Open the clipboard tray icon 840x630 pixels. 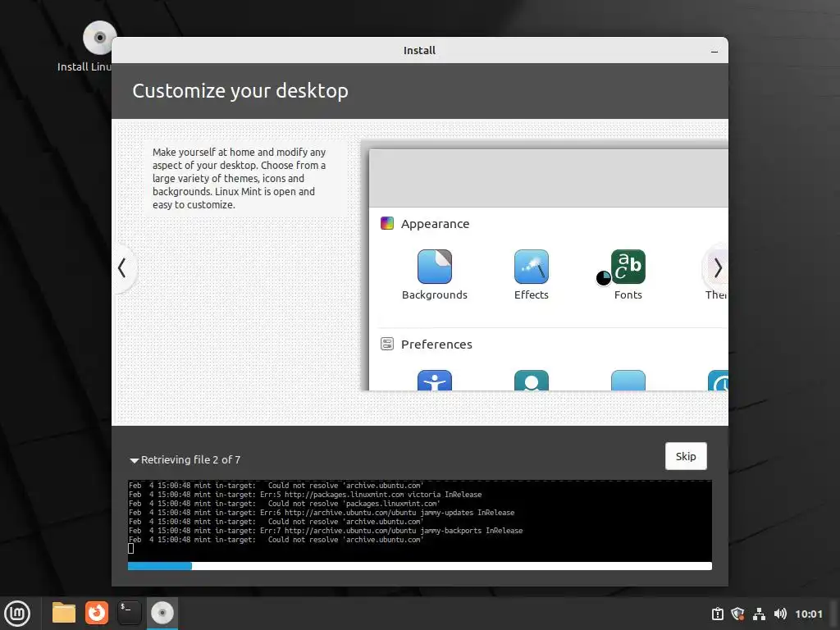coord(718,614)
